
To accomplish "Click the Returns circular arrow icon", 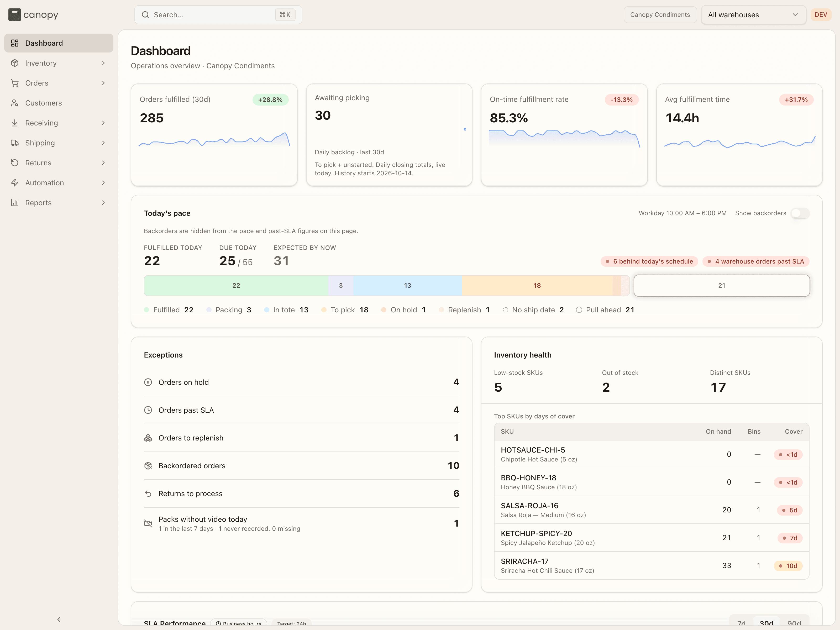I will pyautogui.click(x=15, y=162).
